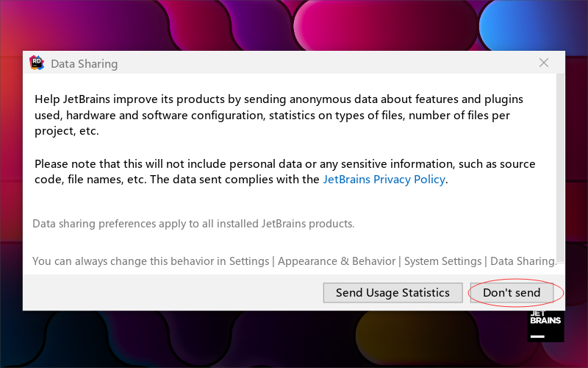Click the "Data sharing preferences apply" note

[x=193, y=223]
